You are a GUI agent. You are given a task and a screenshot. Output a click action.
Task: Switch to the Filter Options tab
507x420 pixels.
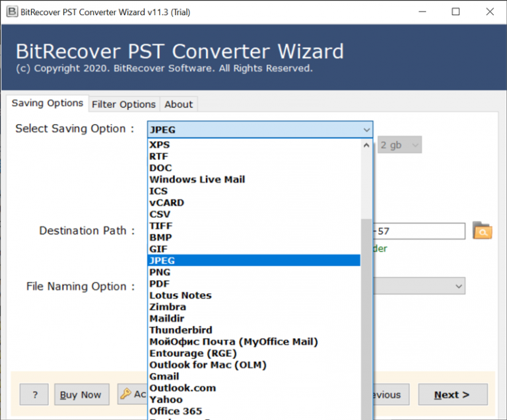pyautogui.click(x=124, y=104)
